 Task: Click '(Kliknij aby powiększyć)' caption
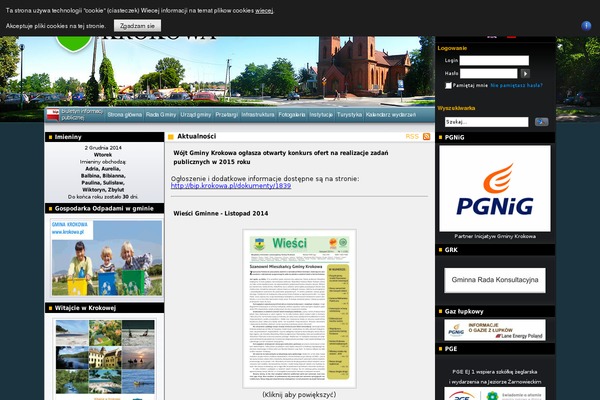[299, 395]
